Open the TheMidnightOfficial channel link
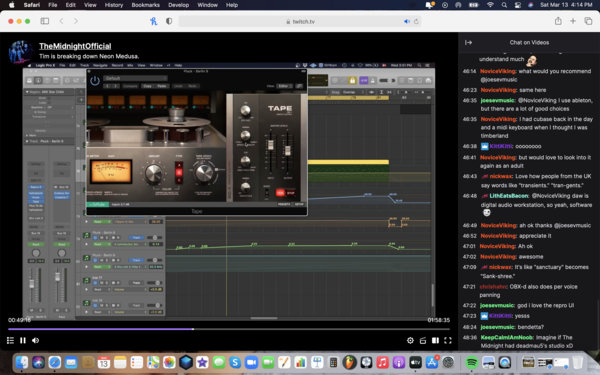 click(75, 46)
